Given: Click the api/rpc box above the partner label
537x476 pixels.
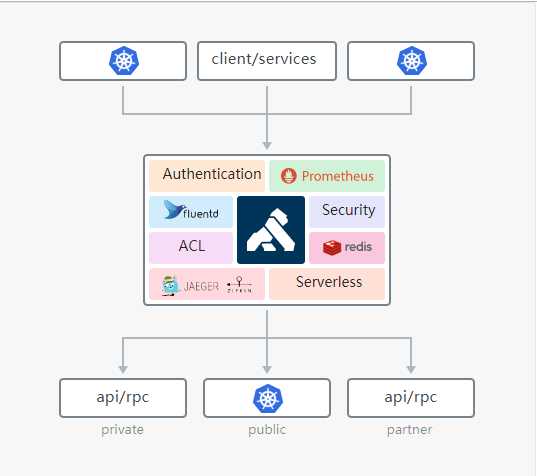Looking at the screenshot, I should (411, 398).
